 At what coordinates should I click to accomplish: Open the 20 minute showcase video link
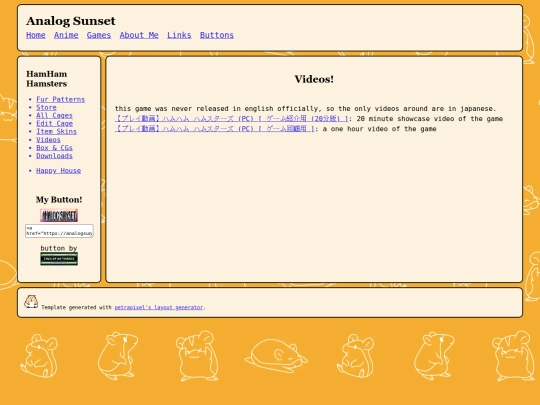pos(232,119)
